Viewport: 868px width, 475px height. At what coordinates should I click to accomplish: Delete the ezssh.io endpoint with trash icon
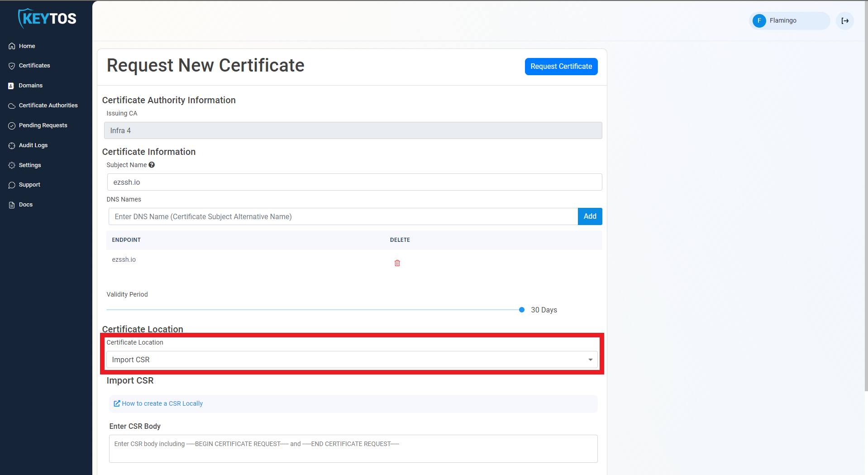(397, 263)
